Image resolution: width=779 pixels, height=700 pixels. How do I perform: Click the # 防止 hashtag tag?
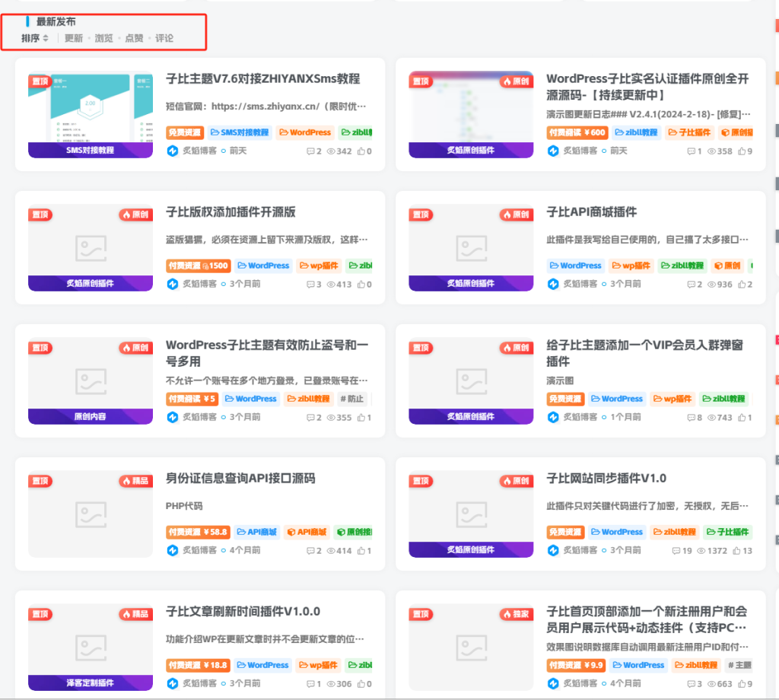coord(351,399)
